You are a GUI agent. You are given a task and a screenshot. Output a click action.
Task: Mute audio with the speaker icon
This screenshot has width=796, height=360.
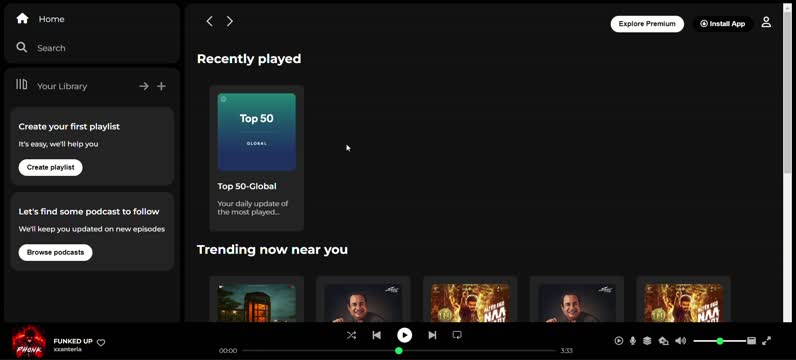click(x=681, y=341)
